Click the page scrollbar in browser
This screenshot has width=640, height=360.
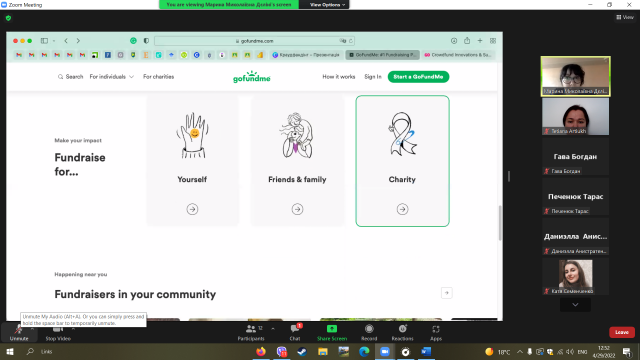pos(500,223)
